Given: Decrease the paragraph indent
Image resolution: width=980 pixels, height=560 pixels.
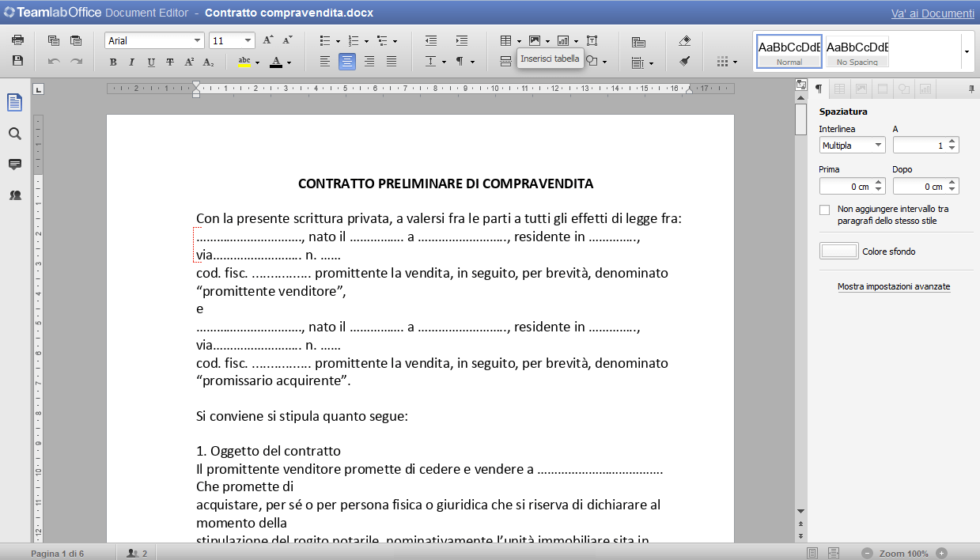Looking at the screenshot, I should [x=431, y=40].
